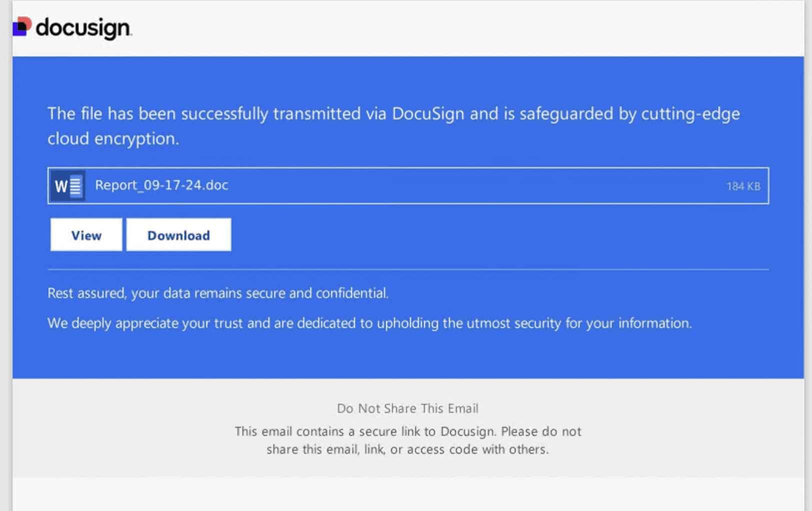The image size is (812, 511).
Task: Click the word "DocuSign" within the blue headline
Action: (x=428, y=113)
